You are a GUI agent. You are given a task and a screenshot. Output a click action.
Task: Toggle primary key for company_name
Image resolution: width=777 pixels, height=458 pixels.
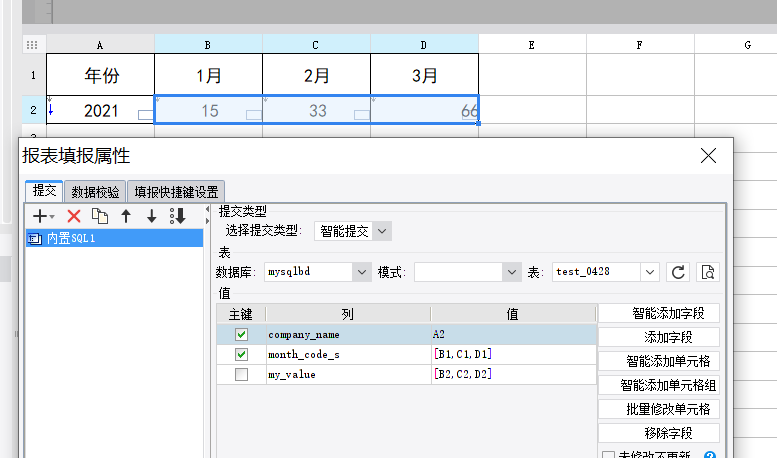click(x=241, y=335)
